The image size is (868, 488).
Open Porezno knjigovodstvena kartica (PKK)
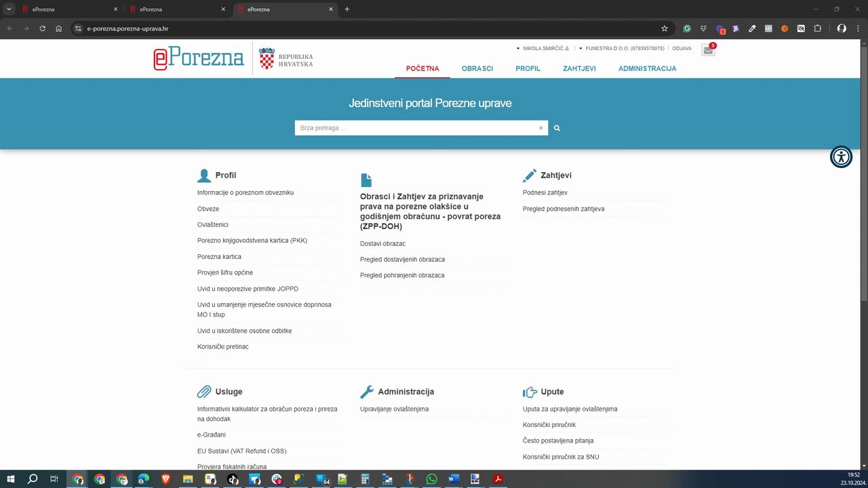point(252,241)
